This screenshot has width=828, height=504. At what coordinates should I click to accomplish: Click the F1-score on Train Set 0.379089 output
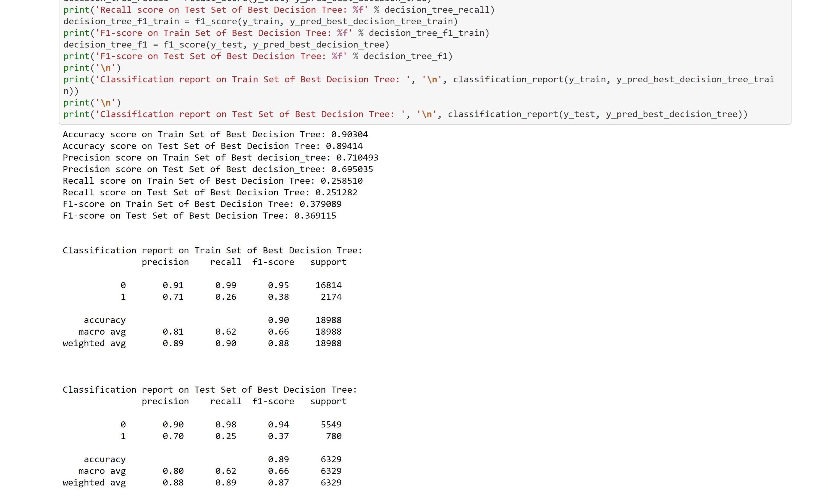click(202, 204)
